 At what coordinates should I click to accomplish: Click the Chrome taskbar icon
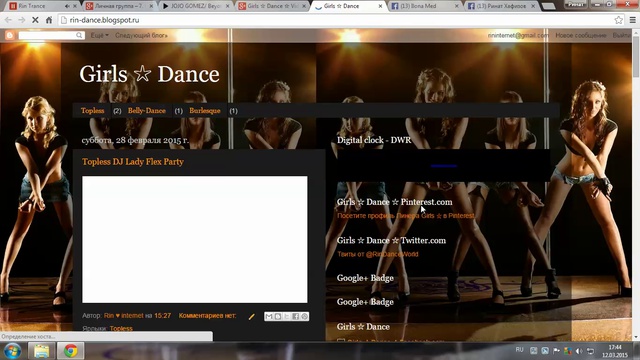71,351
